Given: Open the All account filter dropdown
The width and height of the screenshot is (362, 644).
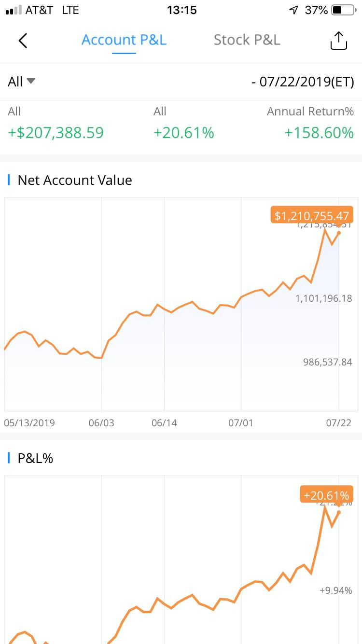Looking at the screenshot, I should (21, 82).
